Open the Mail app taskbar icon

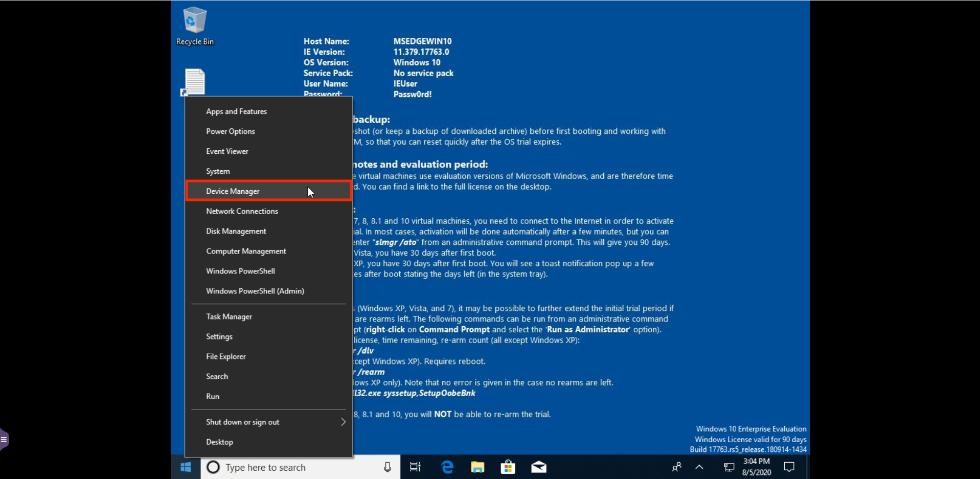click(539, 467)
